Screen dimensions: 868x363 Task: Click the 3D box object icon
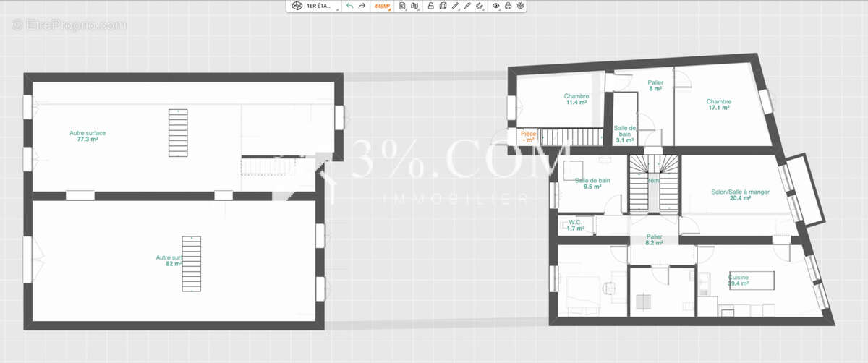coord(443,6)
